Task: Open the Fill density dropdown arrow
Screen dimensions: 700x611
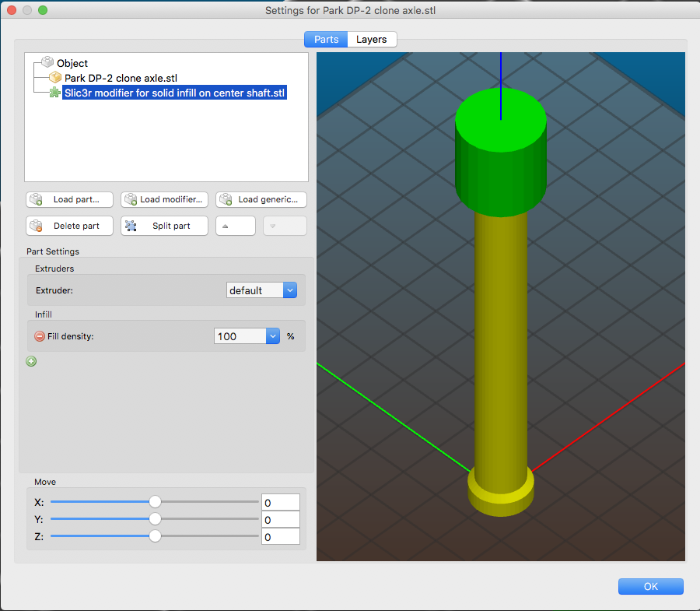Action: pos(272,336)
